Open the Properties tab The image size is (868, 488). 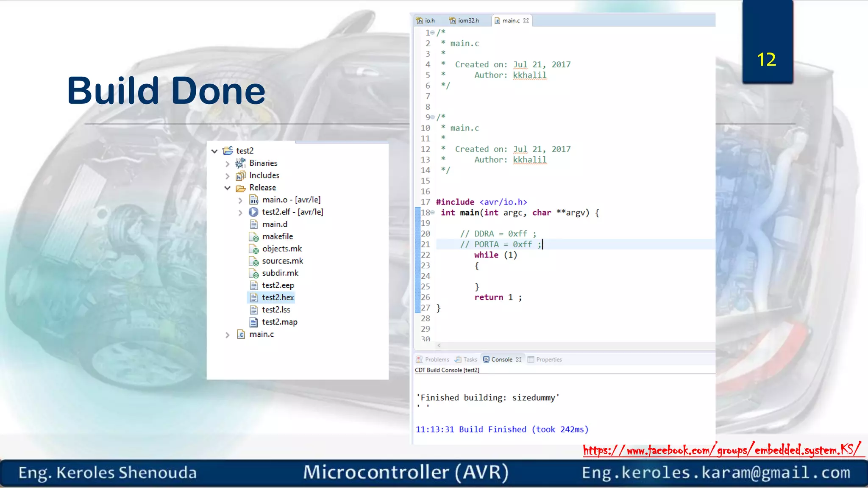[x=545, y=359]
